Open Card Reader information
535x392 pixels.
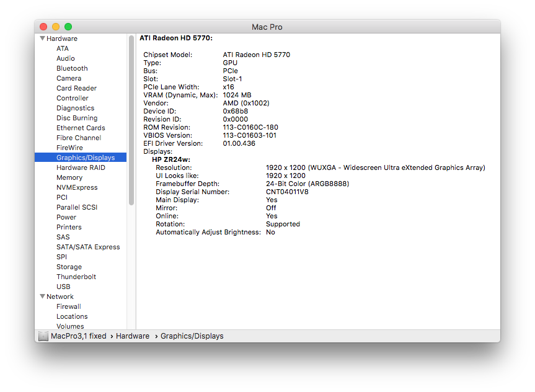click(x=76, y=88)
